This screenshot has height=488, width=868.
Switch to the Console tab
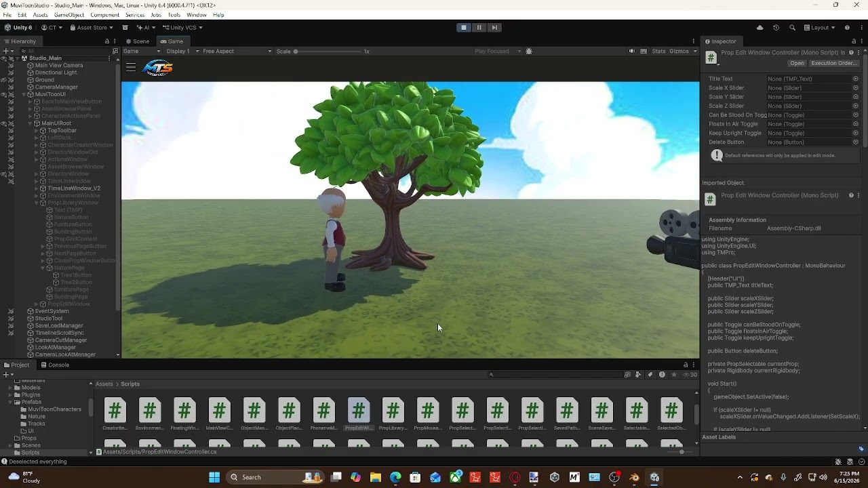click(x=54, y=365)
